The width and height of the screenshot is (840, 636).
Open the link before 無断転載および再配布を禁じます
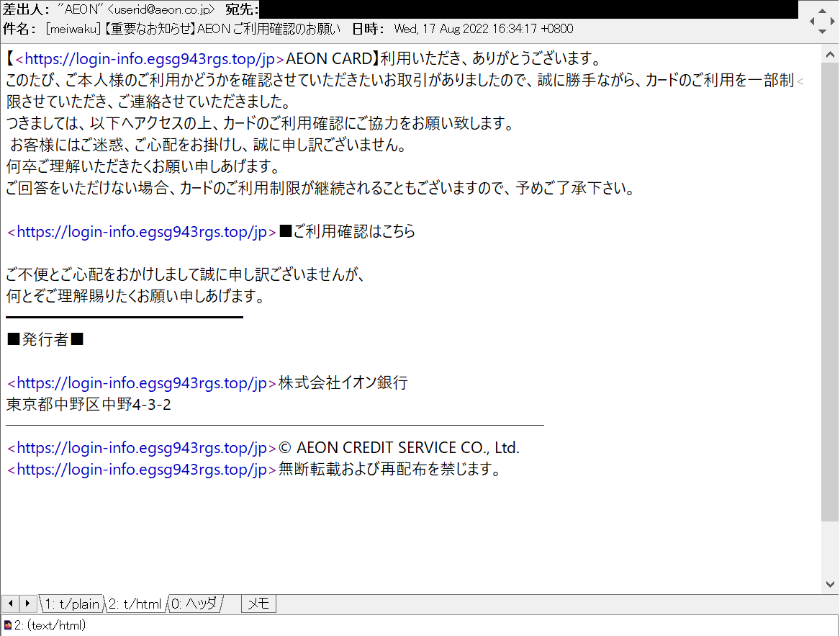coord(141,469)
